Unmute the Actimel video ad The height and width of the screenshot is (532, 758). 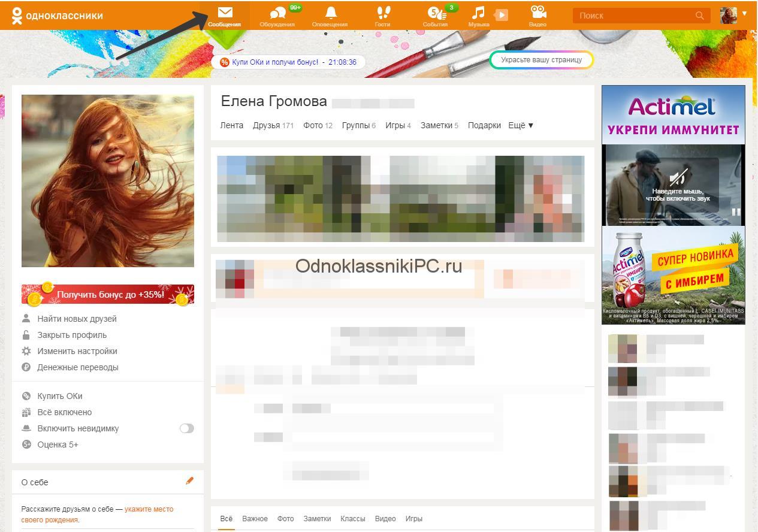pos(678,178)
